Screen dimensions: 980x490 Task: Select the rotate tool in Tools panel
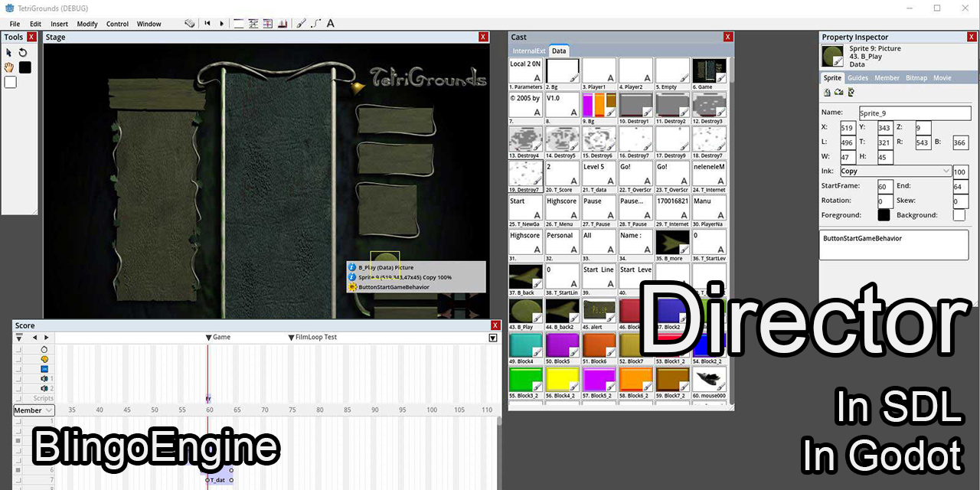[23, 53]
